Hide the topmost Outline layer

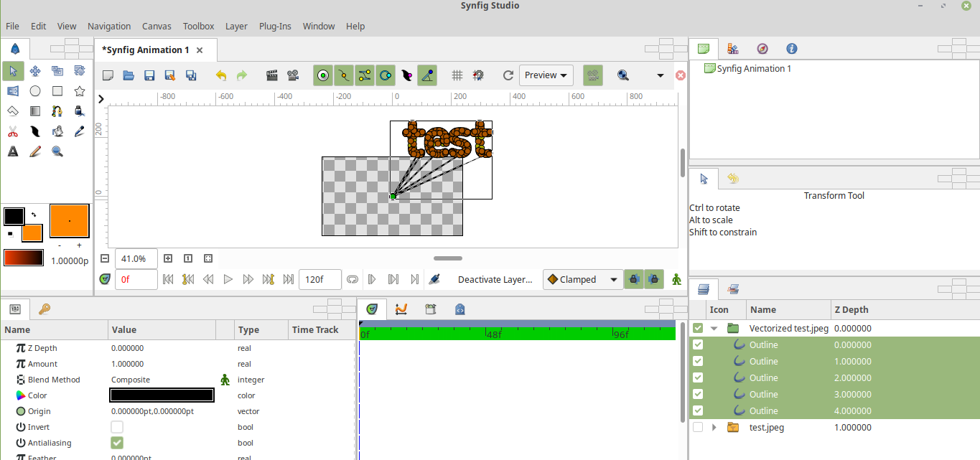point(697,344)
